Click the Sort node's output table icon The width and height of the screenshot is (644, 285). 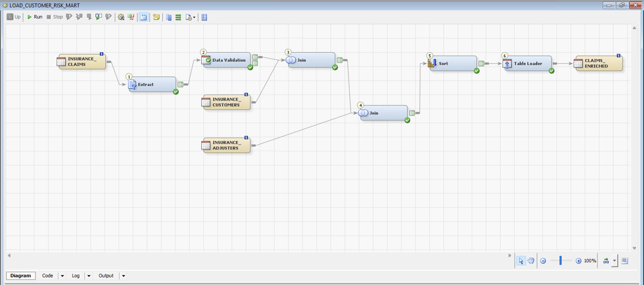tap(481, 63)
